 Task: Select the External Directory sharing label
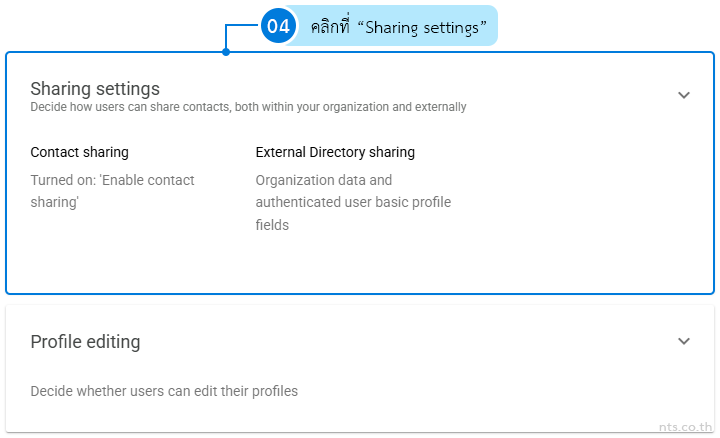(x=335, y=152)
